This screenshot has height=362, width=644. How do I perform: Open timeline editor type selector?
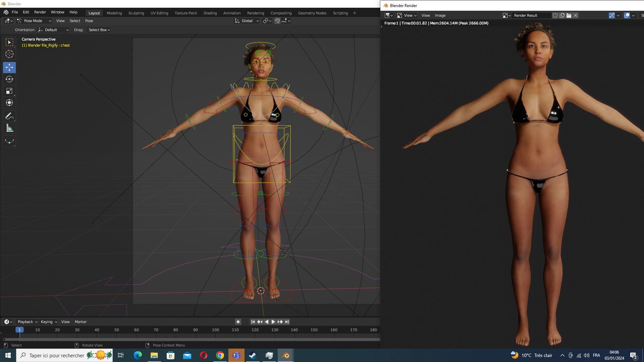[8, 322]
